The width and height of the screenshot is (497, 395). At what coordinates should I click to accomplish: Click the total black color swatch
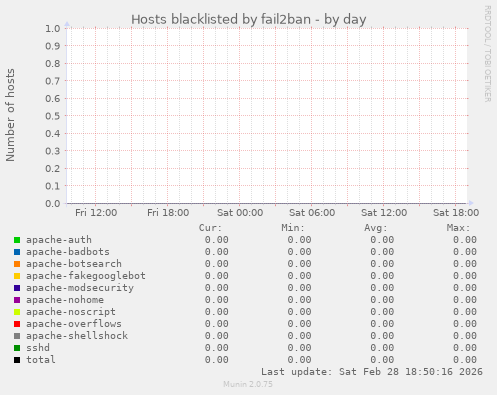click(x=17, y=360)
